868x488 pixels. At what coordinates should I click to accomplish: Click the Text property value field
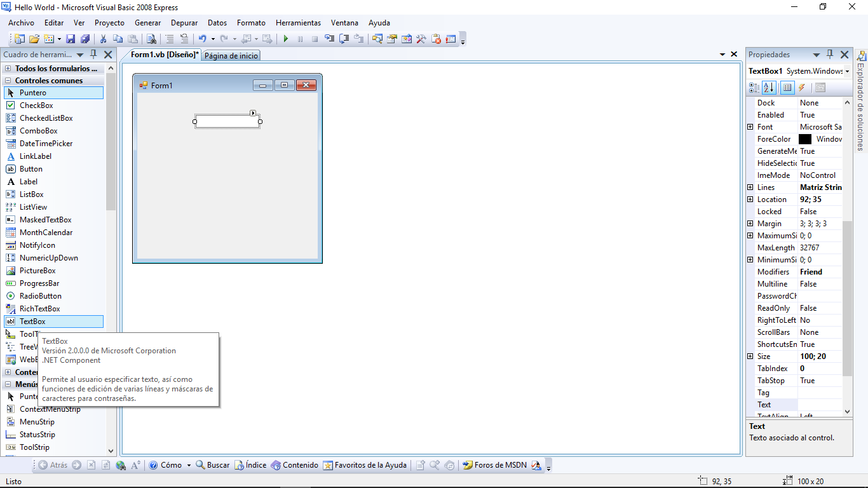click(x=820, y=405)
